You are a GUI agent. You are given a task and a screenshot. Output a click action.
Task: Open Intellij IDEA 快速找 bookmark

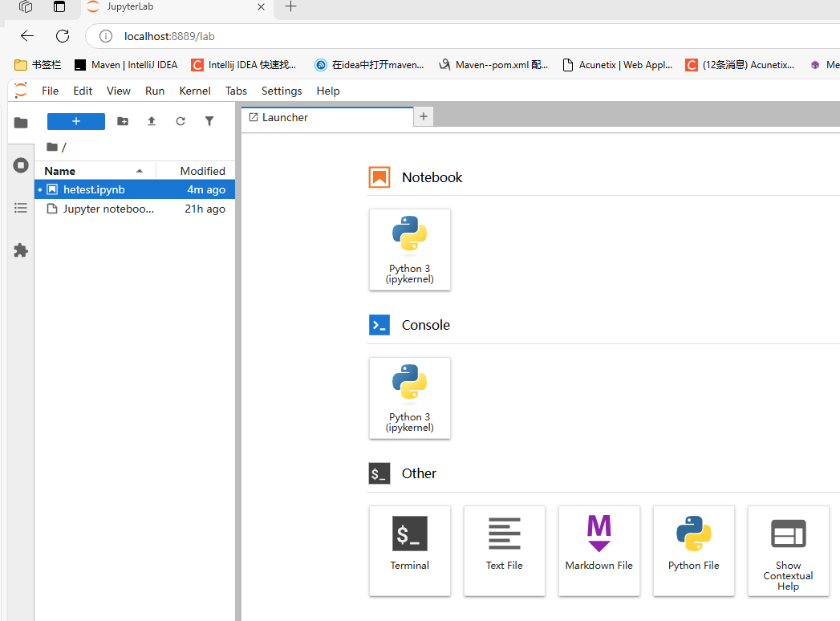point(244,65)
